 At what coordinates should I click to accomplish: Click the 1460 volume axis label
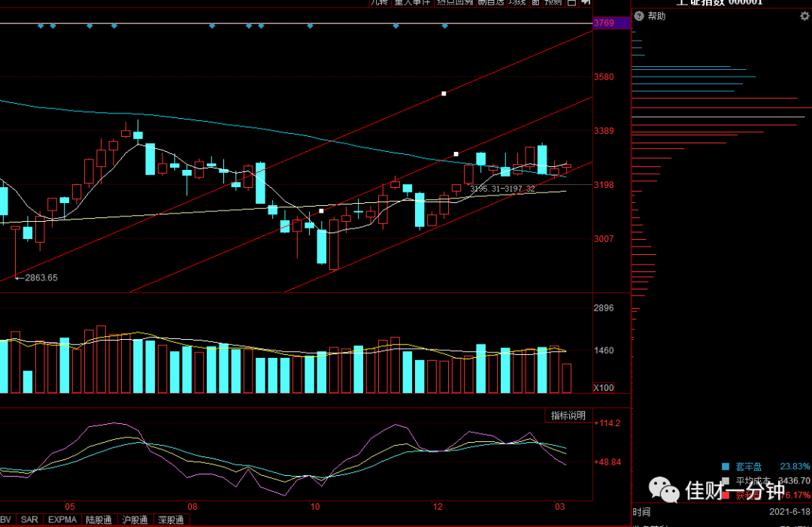pyautogui.click(x=604, y=350)
